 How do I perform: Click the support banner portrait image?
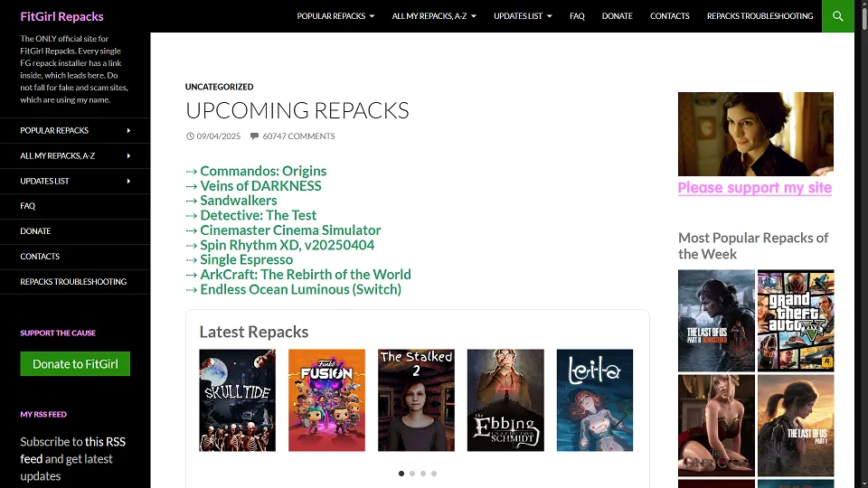click(x=756, y=134)
